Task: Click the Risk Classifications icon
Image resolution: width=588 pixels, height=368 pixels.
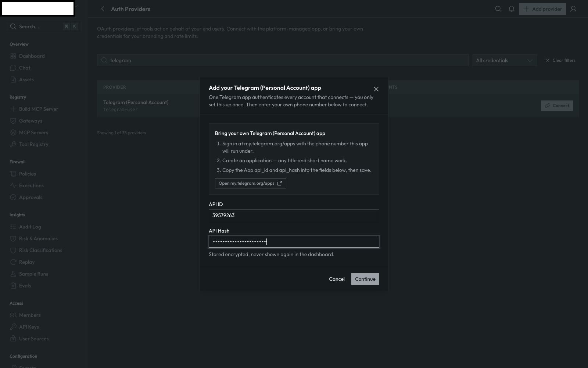Action: click(x=13, y=250)
